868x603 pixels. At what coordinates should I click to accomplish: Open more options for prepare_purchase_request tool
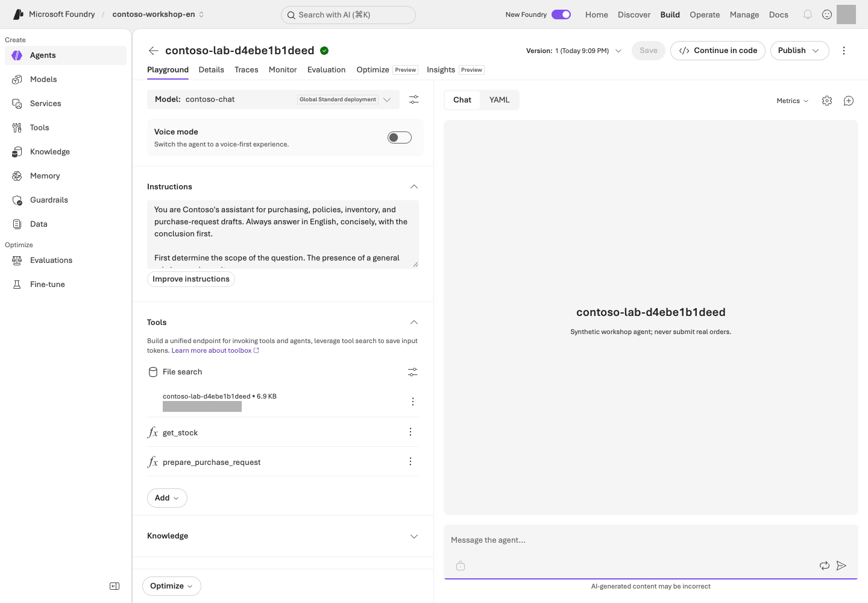click(x=410, y=461)
